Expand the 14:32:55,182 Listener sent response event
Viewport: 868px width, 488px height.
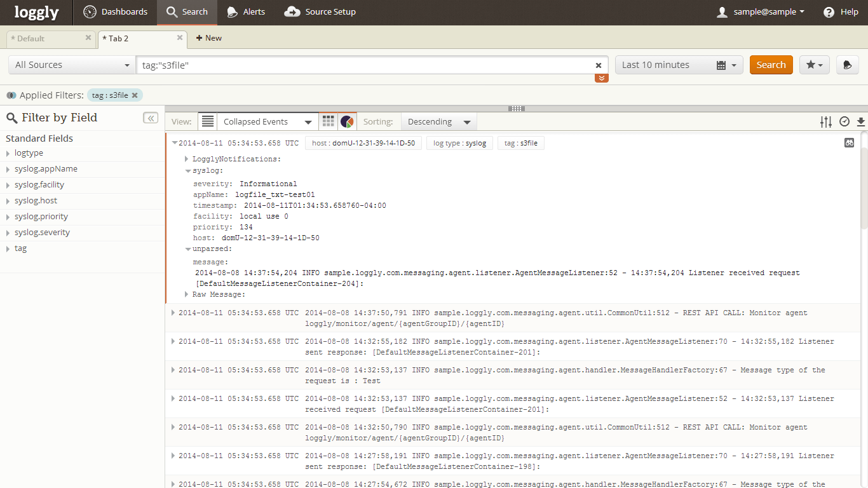pyautogui.click(x=173, y=341)
